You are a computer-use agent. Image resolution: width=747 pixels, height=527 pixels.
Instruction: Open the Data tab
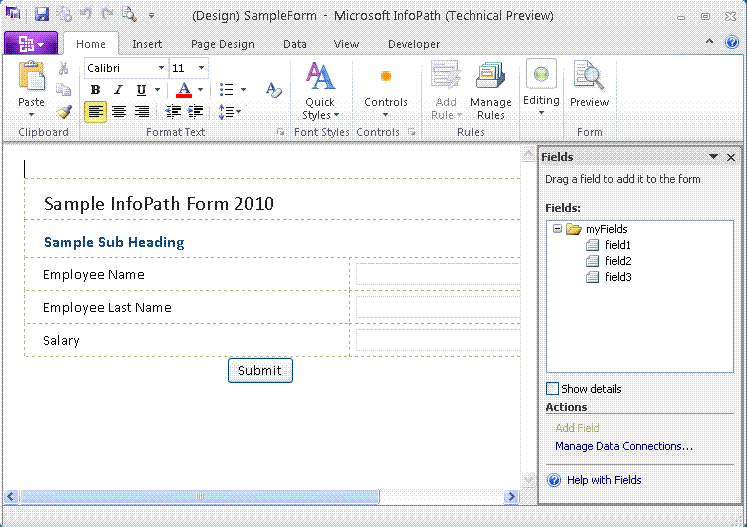[295, 44]
